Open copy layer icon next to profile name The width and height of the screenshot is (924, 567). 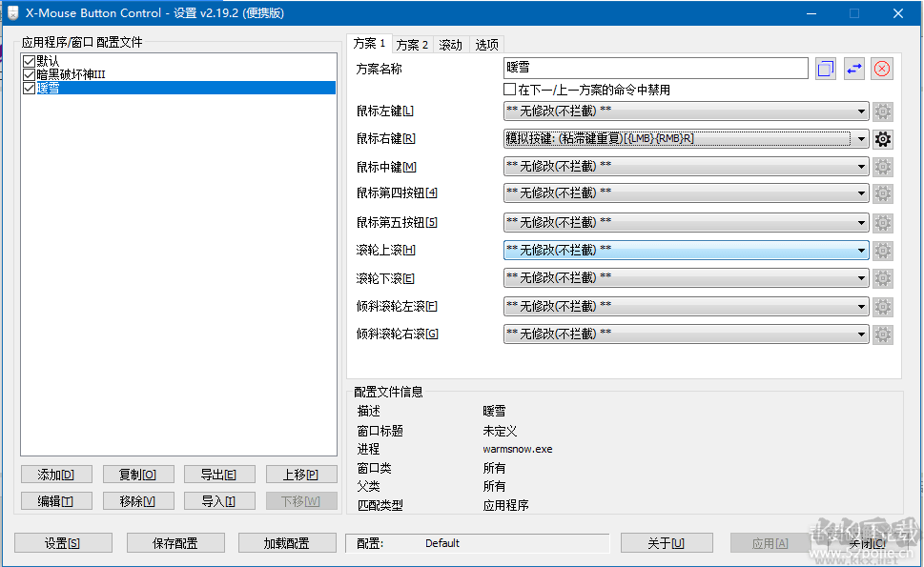[824, 68]
